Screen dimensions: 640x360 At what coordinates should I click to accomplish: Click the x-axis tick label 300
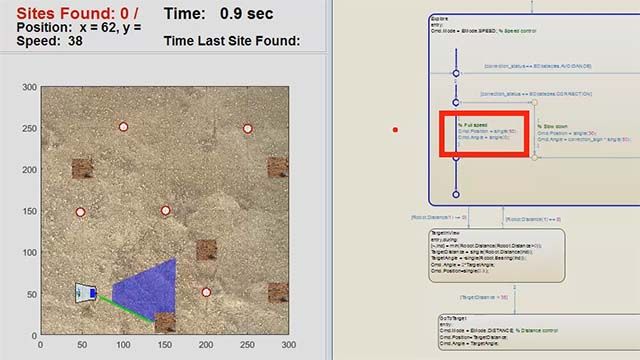click(x=289, y=345)
